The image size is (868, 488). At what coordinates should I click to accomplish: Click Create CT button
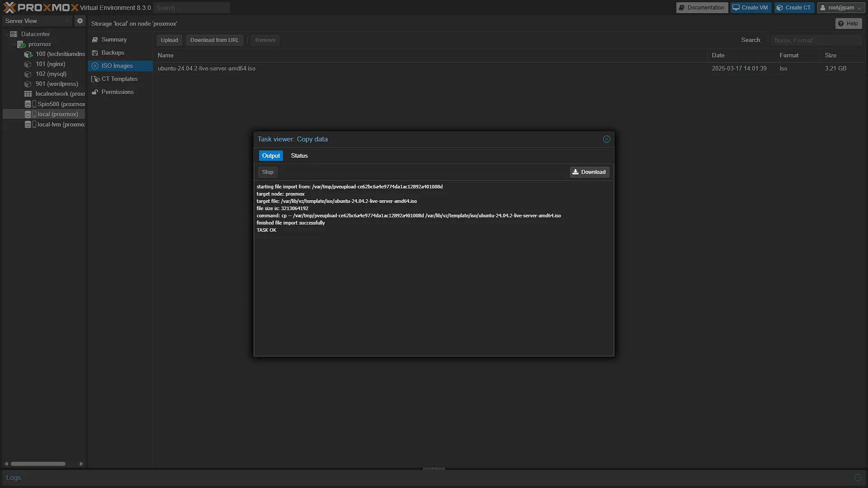coord(794,8)
